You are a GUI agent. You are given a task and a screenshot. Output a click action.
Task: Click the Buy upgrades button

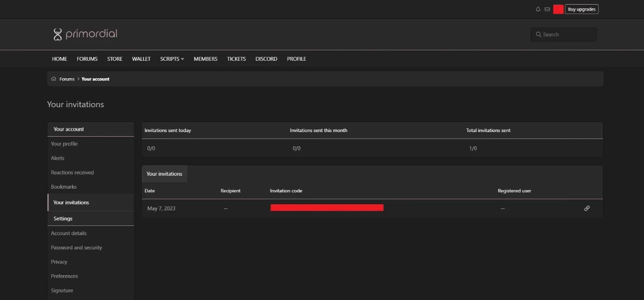point(581,9)
